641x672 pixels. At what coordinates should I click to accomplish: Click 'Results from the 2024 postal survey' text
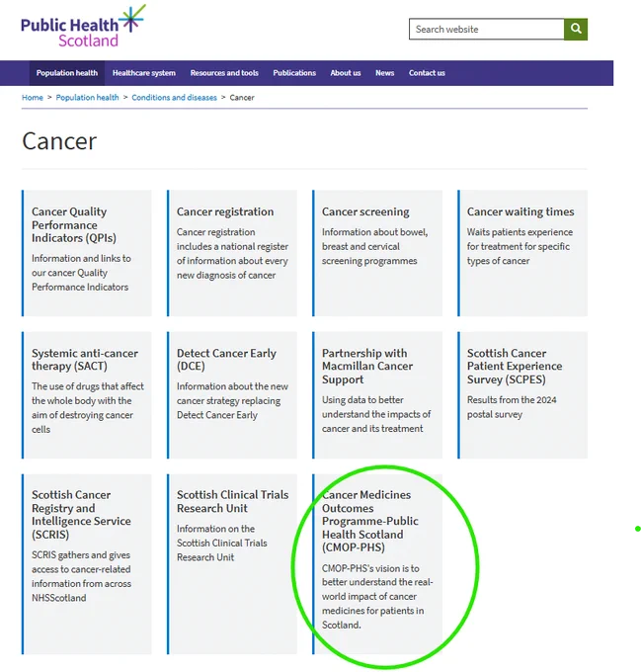(512, 407)
